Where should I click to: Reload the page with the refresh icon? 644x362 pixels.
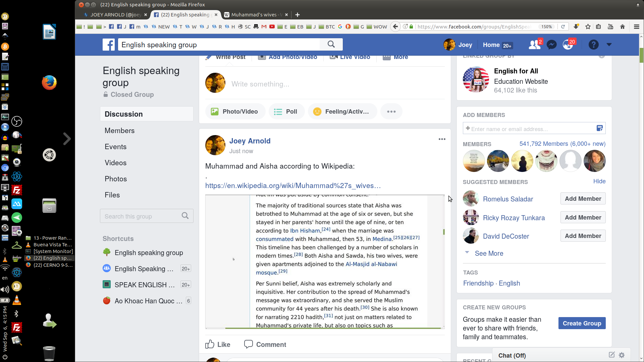[x=563, y=26]
